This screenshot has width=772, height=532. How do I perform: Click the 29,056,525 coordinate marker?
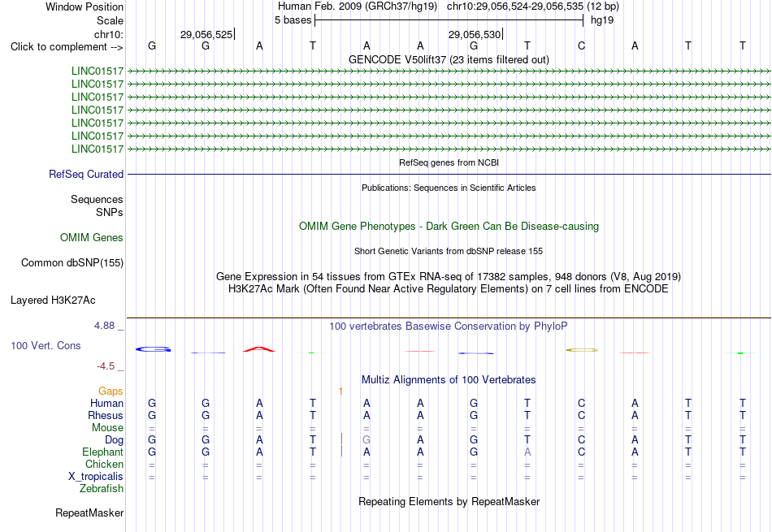(206, 34)
